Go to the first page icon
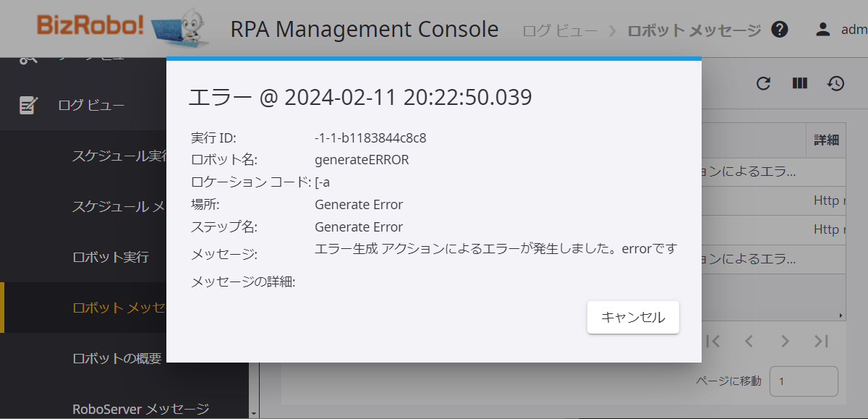 tap(712, 341)
